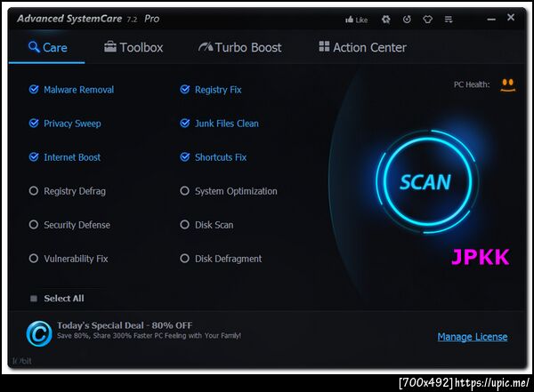
Task: Enable Registry Defrag option
Action: coord(34,190)
